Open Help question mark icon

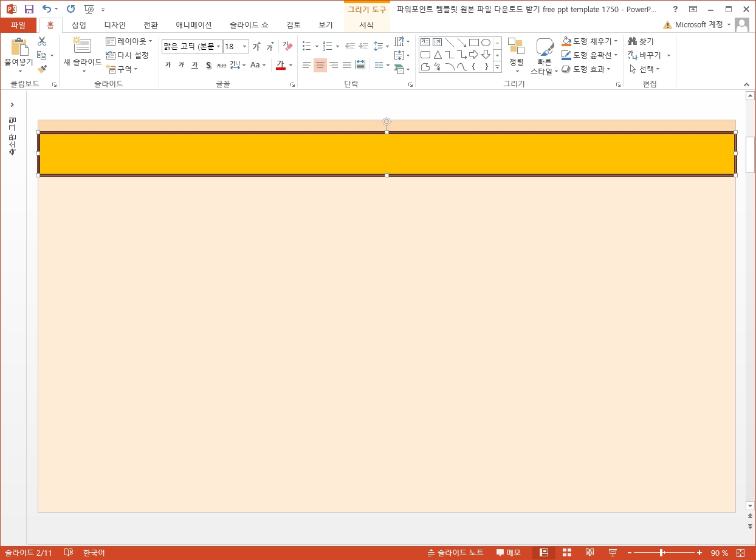[x=675, y=9]
